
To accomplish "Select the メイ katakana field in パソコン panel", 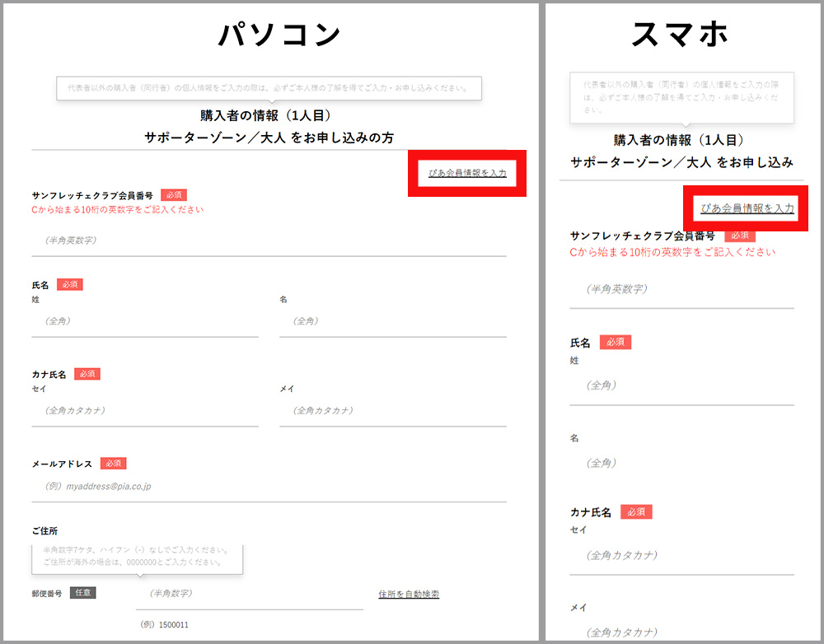I will 392,410.
